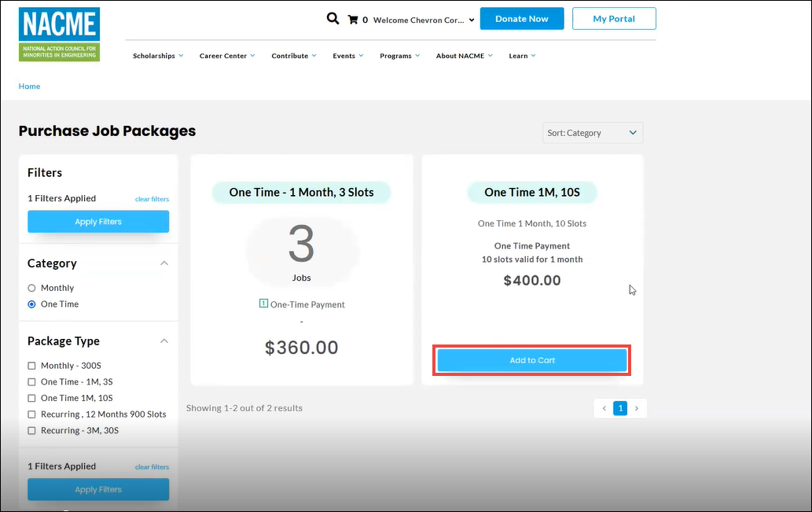The image size is (812, 512).
Task: Select the Monthly category radio button
Action: pyautogui.click(x=32, y=288)
